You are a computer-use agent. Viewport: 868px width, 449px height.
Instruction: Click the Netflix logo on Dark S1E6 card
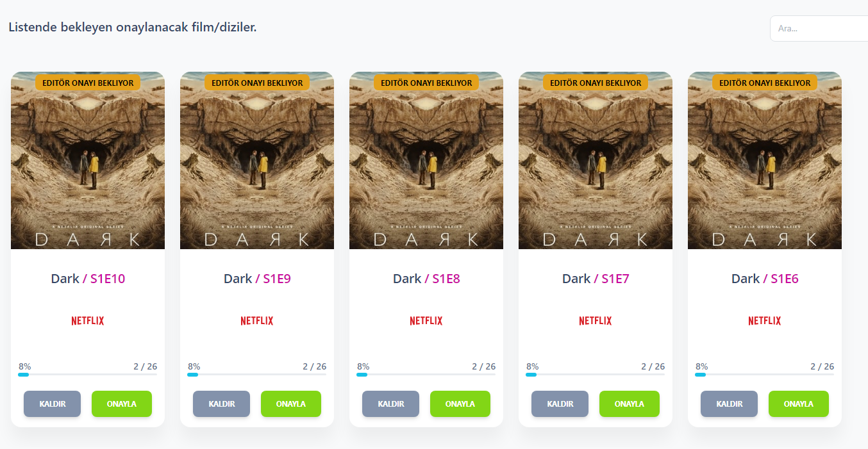point(765,321)
